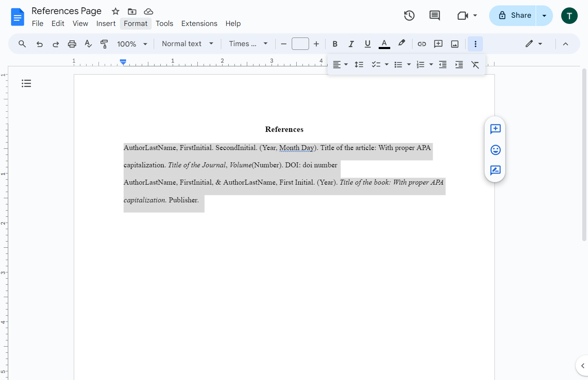Screen dimensions: 588x380
Task: Expand bulleted list options arrow
Action: coord(409,65)
